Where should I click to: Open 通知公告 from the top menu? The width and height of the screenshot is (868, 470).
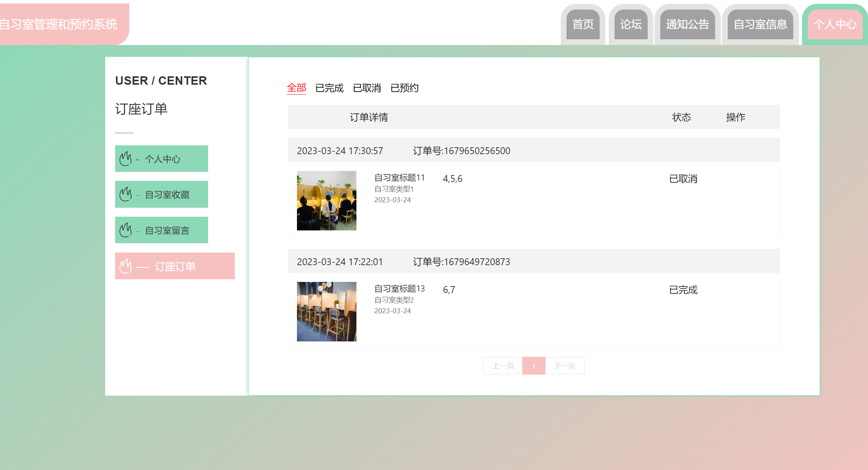click(687, 24)
